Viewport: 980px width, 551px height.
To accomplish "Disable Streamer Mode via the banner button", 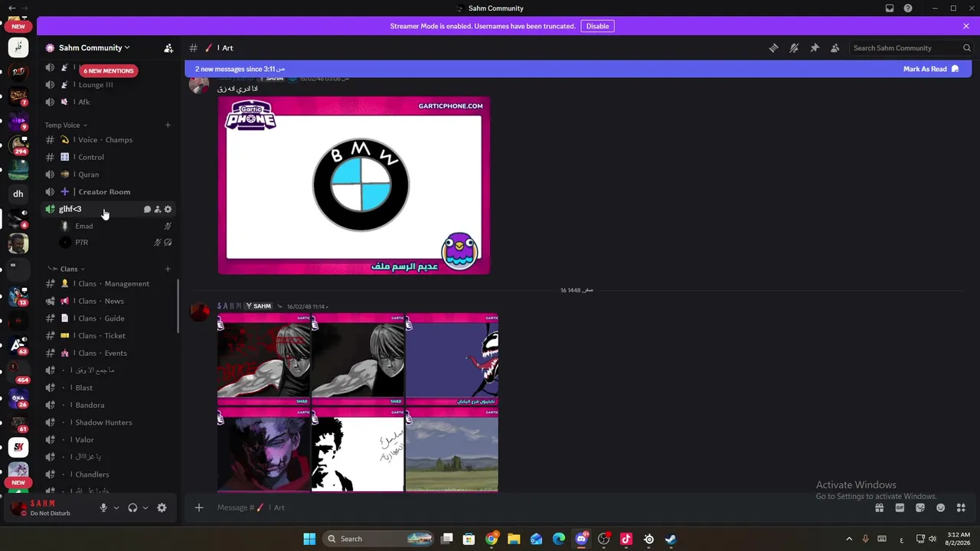I will [x=597, y=26].
